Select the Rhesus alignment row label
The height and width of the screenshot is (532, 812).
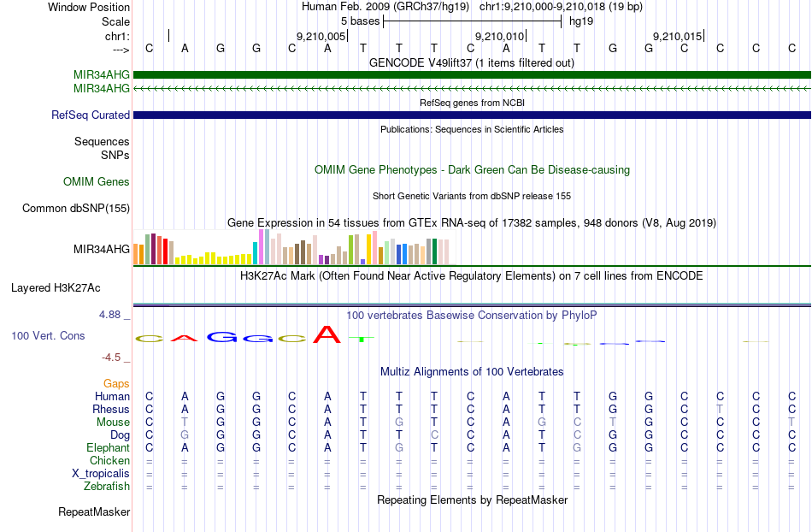[111, 409]
